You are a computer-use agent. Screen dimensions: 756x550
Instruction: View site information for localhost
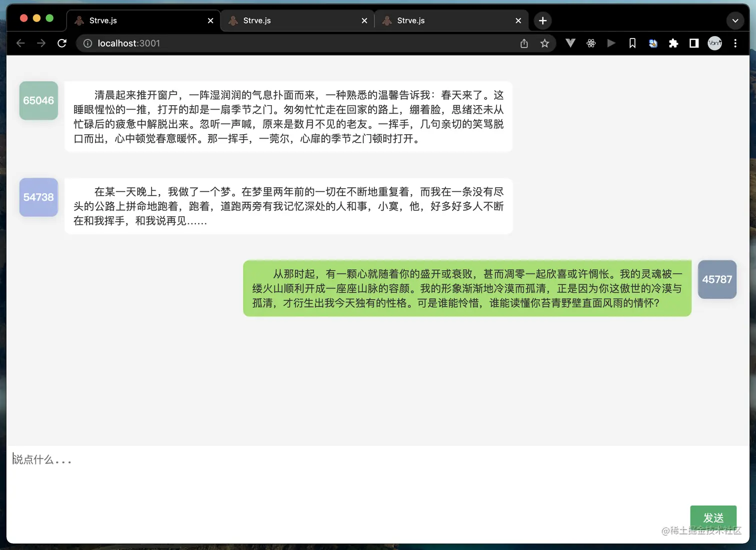[87, 44]
